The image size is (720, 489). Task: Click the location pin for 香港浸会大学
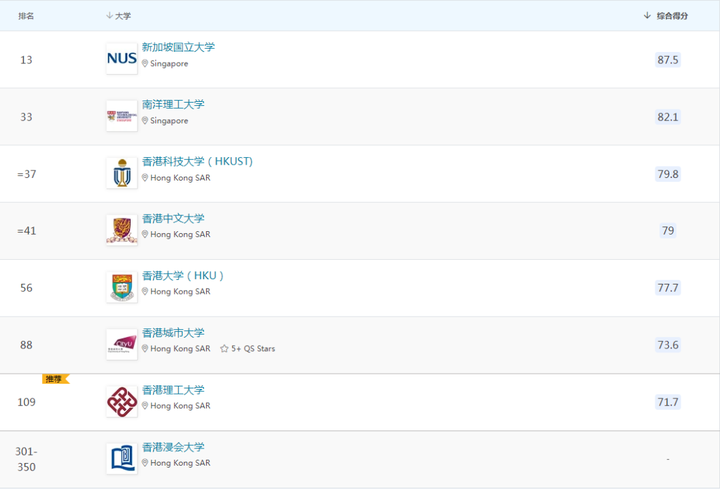point(145,463)
